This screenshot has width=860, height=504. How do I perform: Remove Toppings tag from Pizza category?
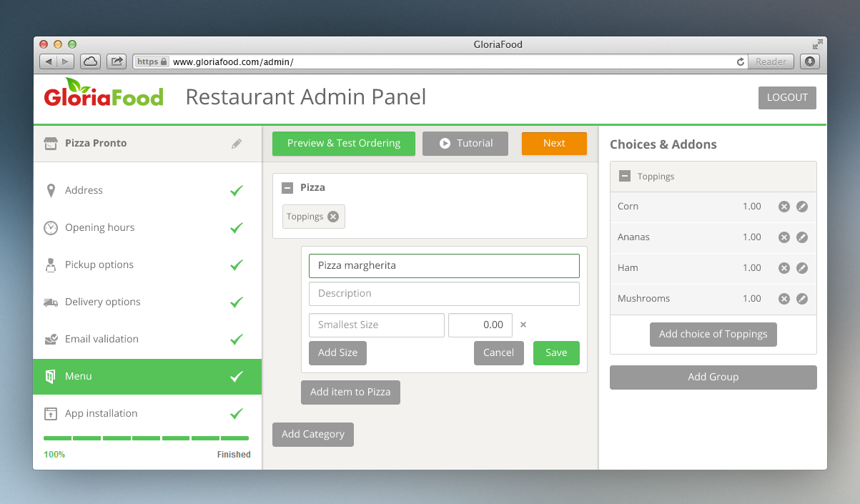pos(333,217)
